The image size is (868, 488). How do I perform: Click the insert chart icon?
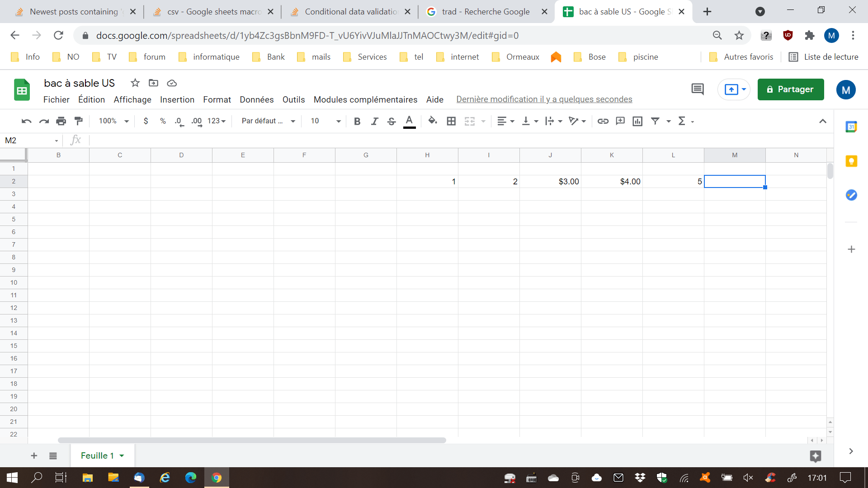[x=637, y=121]
